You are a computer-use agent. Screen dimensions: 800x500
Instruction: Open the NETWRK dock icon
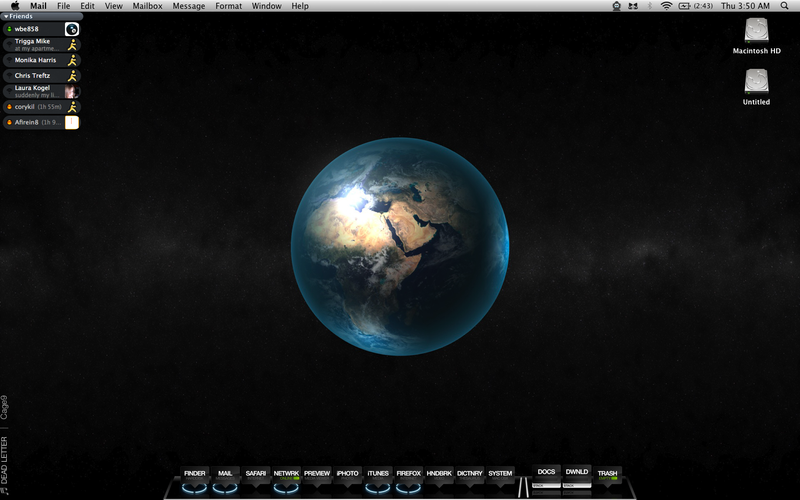(x=286, y=474)
